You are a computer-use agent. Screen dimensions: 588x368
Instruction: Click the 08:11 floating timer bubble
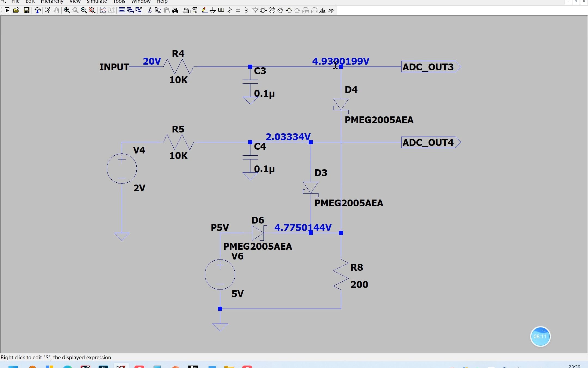(540, 337)
